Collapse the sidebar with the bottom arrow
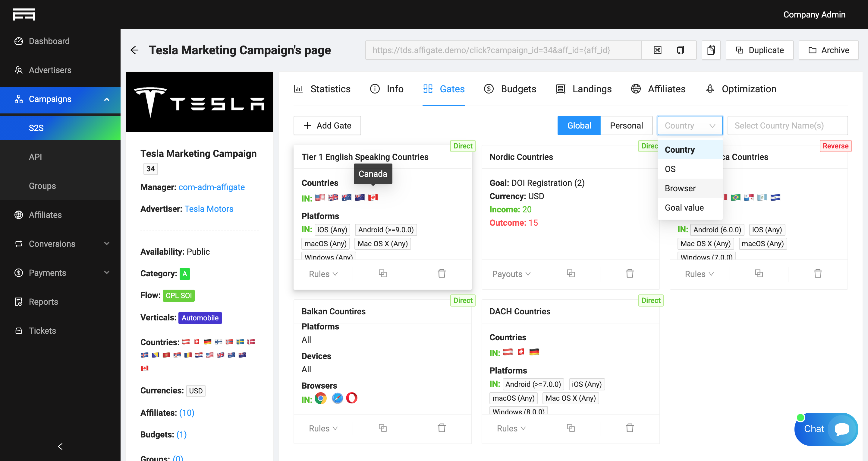The image size is (868, 461). click(x=60, y=446)
